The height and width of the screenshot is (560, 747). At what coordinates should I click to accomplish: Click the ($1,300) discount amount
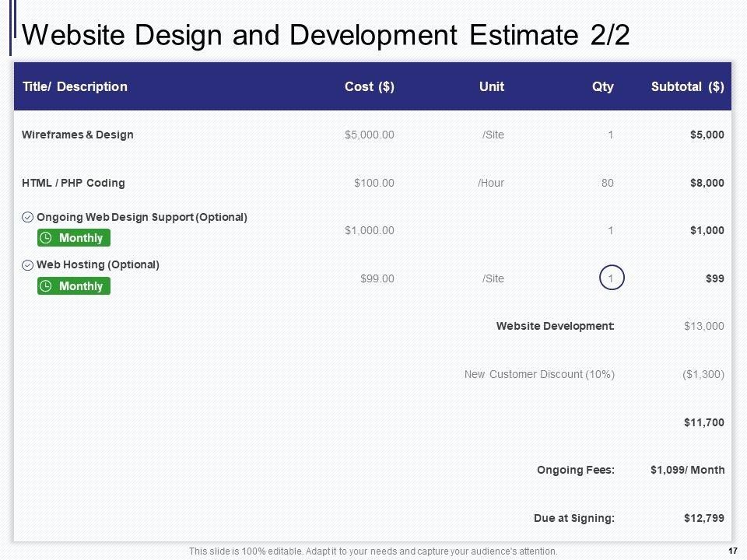703,375
